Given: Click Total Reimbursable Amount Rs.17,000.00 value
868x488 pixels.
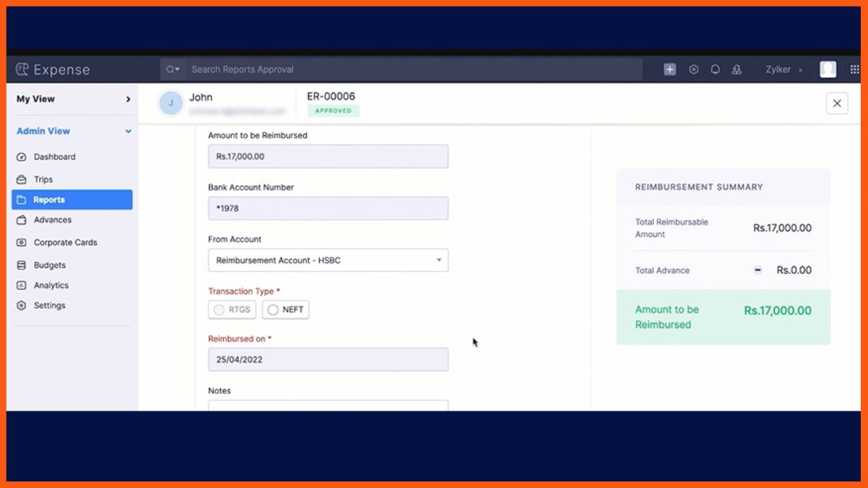Looking at the screenshot, I should [x=783, y=228].
